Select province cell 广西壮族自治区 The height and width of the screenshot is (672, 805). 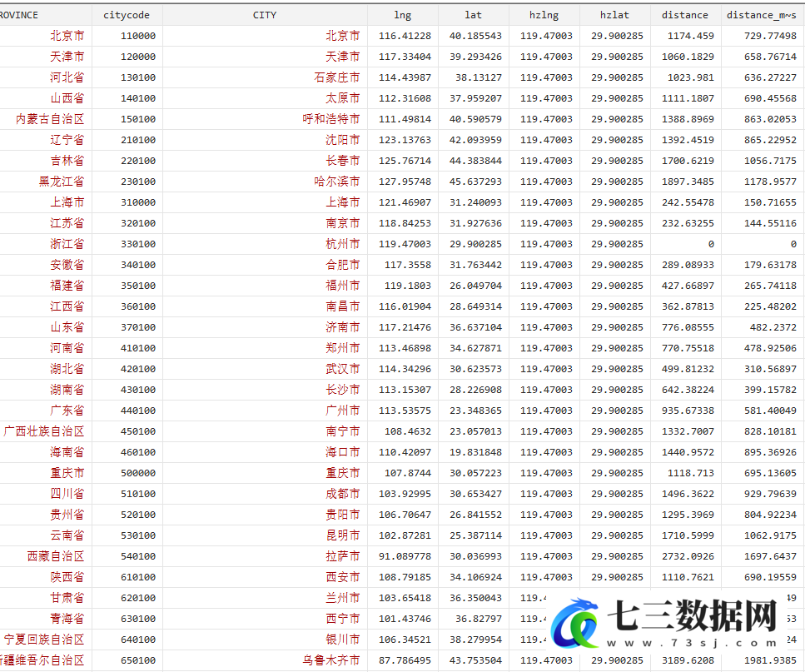point(44,431)
